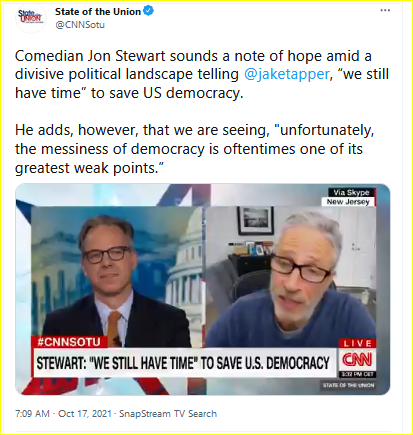Screen dimensions: 413x435
Task: Open the @CNNSotu handle link
Action: coord(80,25)
